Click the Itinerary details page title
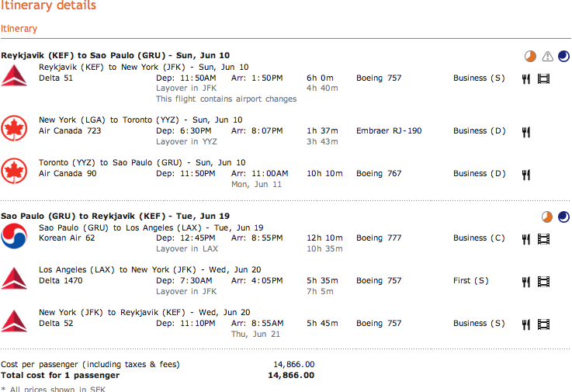This screenshot has width=572, height=392. point(48,6)
